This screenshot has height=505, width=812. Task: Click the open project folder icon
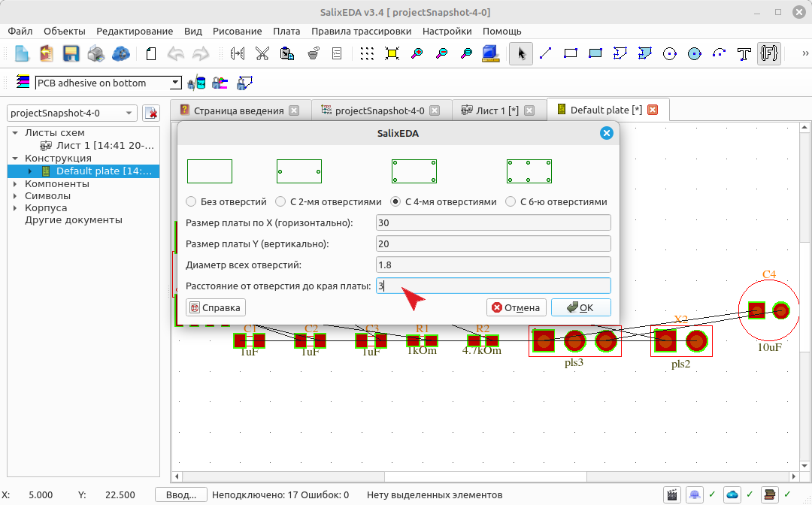46,53
